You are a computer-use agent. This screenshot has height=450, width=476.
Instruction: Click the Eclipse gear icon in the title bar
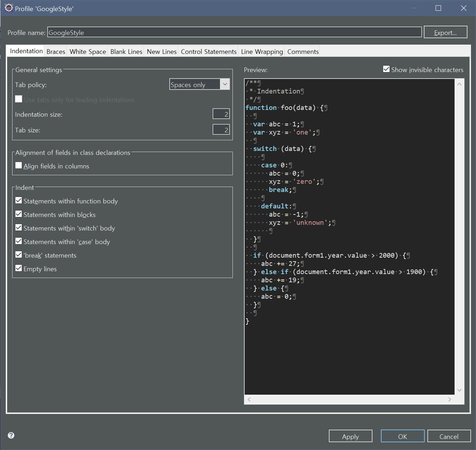click(9, 8)
